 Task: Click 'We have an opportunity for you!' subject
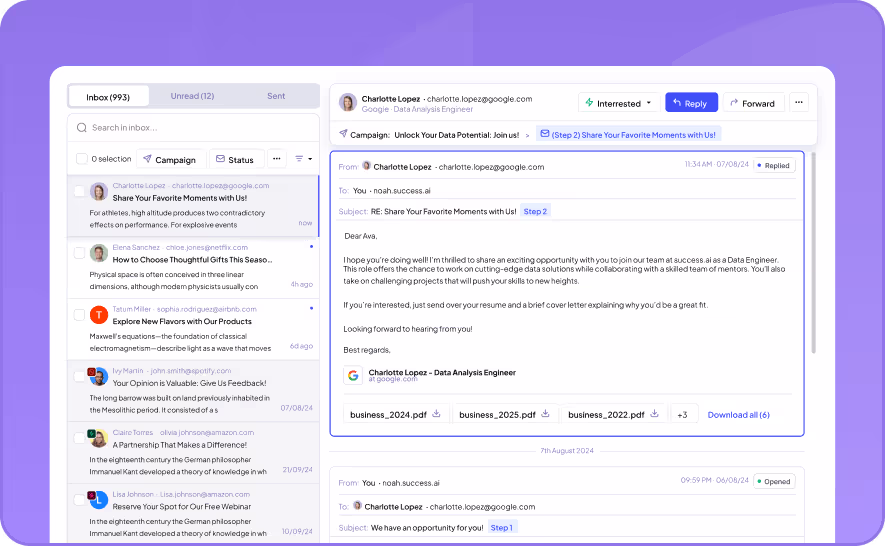pyautogui.click(x=427, y=528)
